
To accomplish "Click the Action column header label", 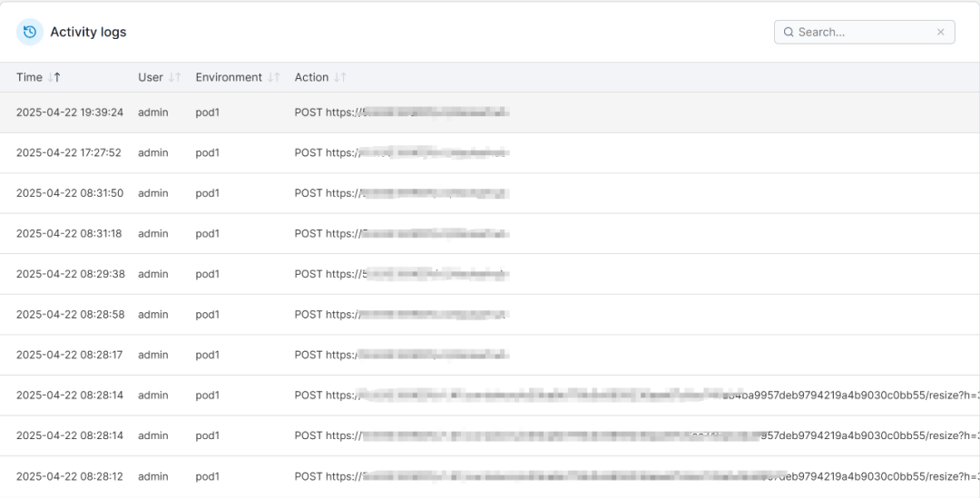I will [x=311, y=78].
